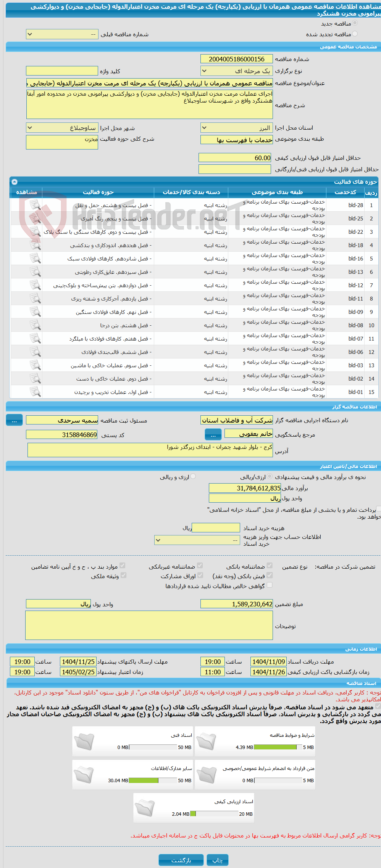Viewport: 381px width, 868px height.
Task: Click the مبلغ تضمین field
Action: 237,604
